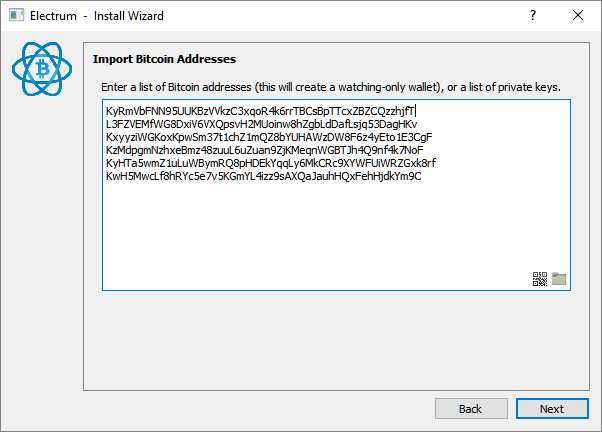
Task: Go Back to previous wizard step
Action: tap(471, 409)
